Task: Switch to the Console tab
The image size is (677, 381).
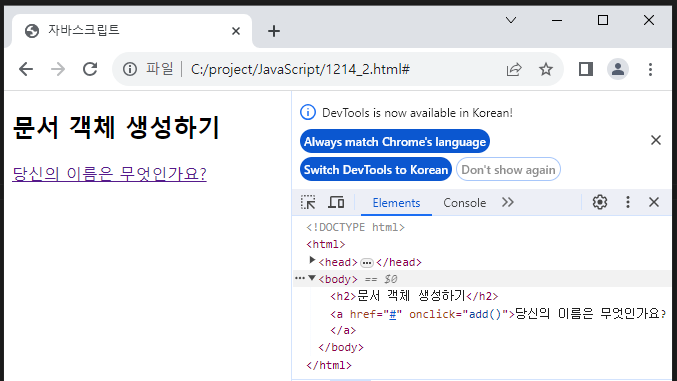Action: coord(465,203)
